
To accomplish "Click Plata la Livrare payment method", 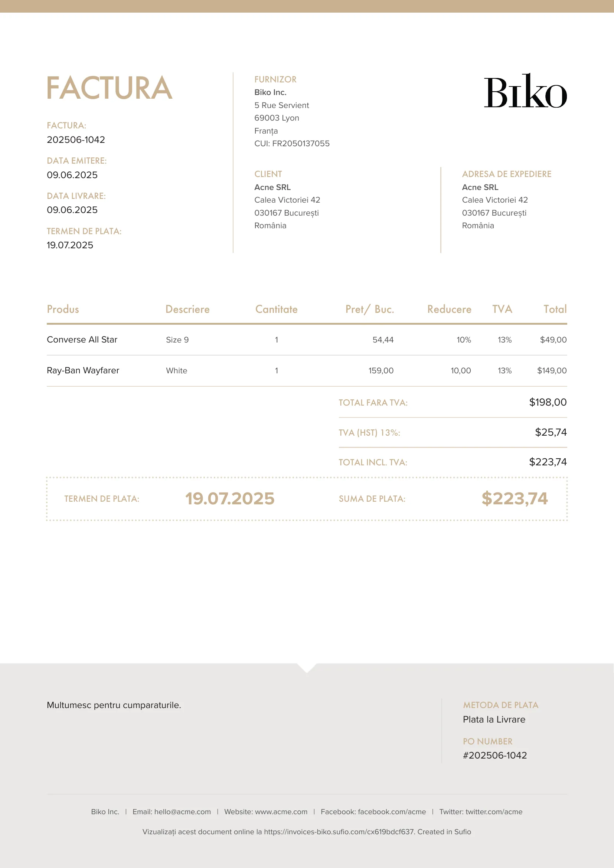I will [494, 720].
